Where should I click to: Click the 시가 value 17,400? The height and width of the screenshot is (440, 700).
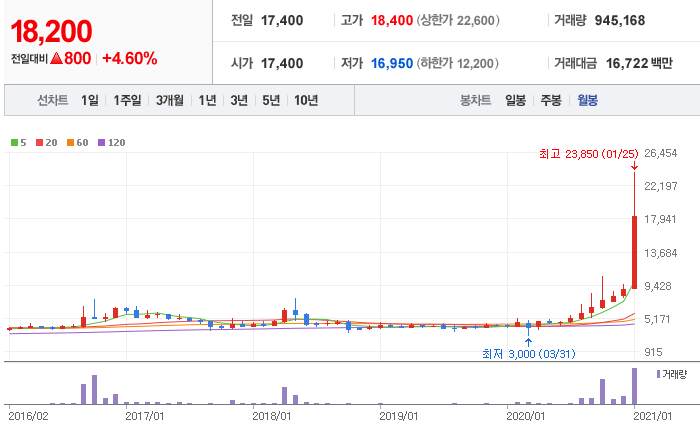pyautogui.click(x=282, y=63)
